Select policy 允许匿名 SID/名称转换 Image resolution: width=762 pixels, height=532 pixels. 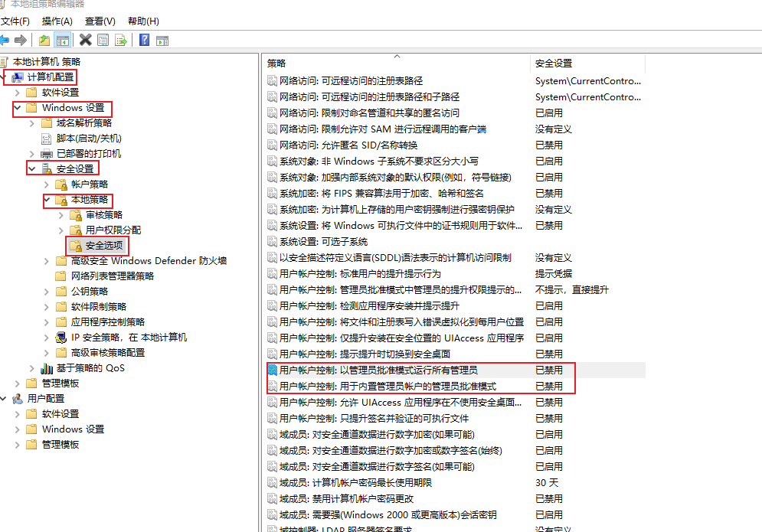click(x=348, y=145)
